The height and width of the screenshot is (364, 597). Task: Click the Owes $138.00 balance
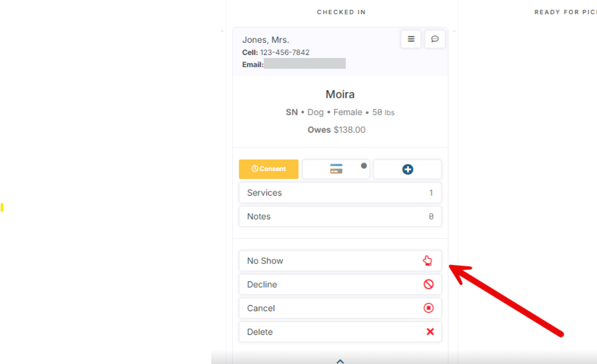[x=336, y=130]
